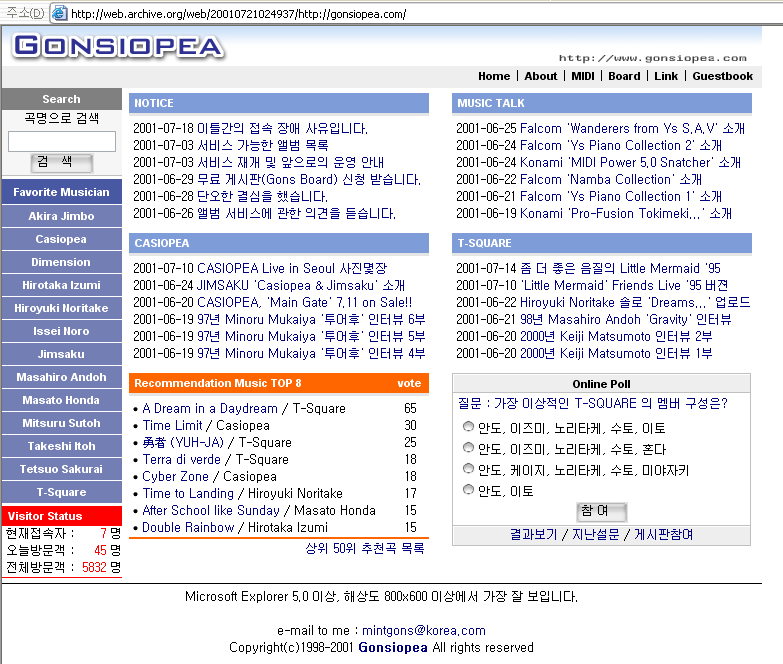This screenshot has width=783, height=664.
Task: Open Tetsuo Sakurai sidebar entry
Action: [x=61, y=469]
